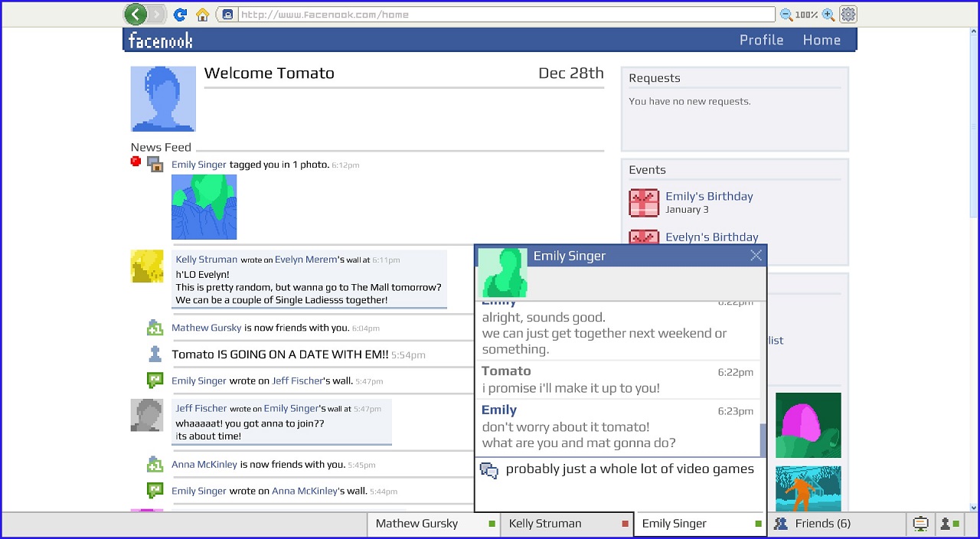Click Jeff Fischer's gray avatar
The image size is (980, 539).
147,415
